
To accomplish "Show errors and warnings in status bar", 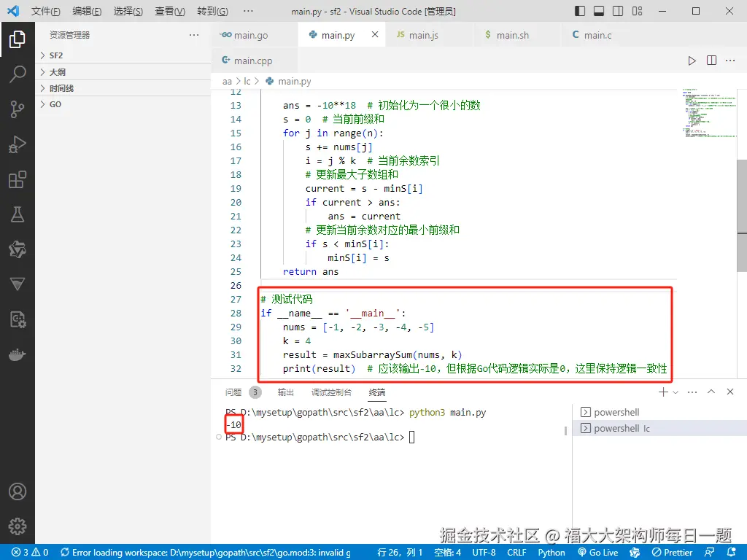I will pos(30,553).
